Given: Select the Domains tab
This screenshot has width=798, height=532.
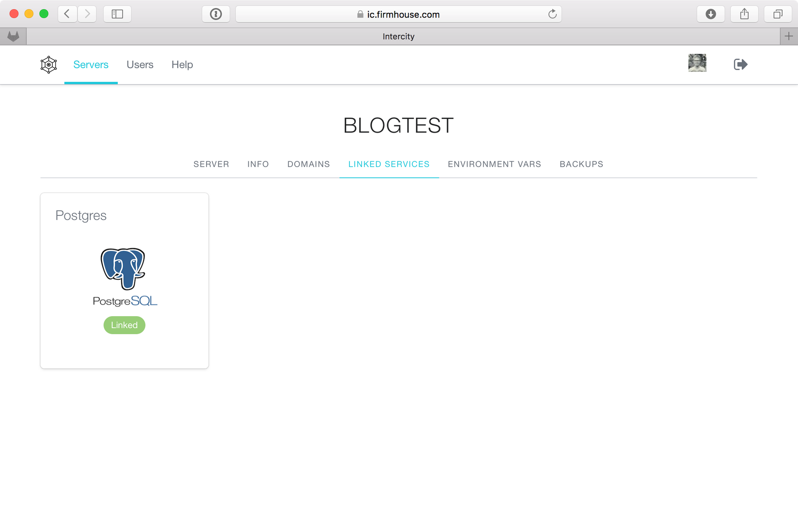Looking at the screenshot, I should point(308,164).
